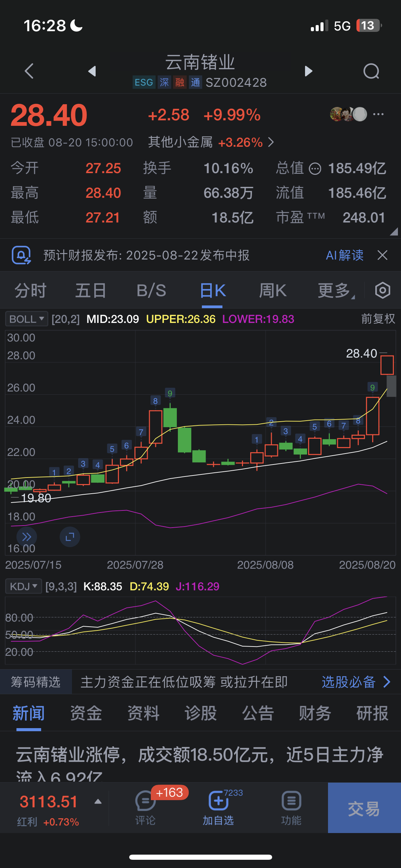Open the BOLL indicator dropdown
Image resolution: width=401 pixels, height=868 pixels.
coord(27,319)
